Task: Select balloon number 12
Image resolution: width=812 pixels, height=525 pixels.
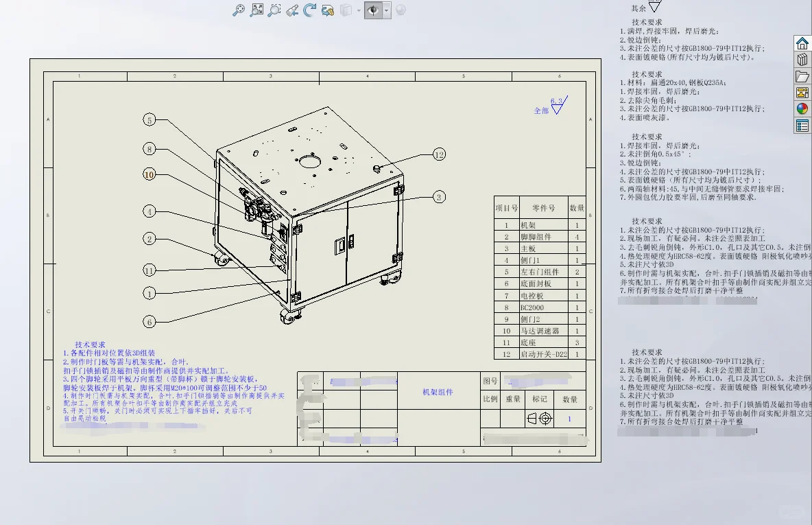Action: click(439, 154)
